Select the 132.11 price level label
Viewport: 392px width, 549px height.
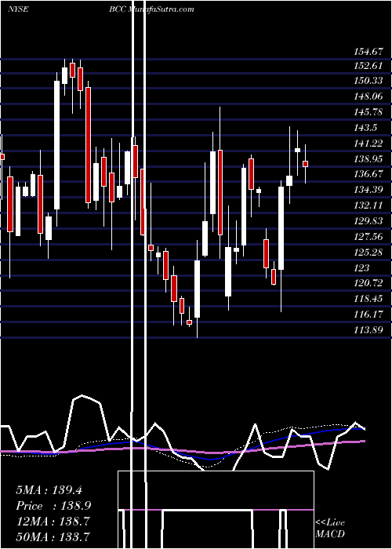[x=368, y=205]
